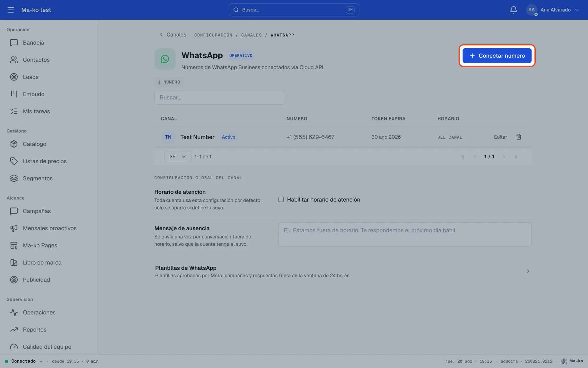This screenshot has width=588, height=368.
Task: Click the Ma-ko logo in status bar
Action: tap(564, 361)
